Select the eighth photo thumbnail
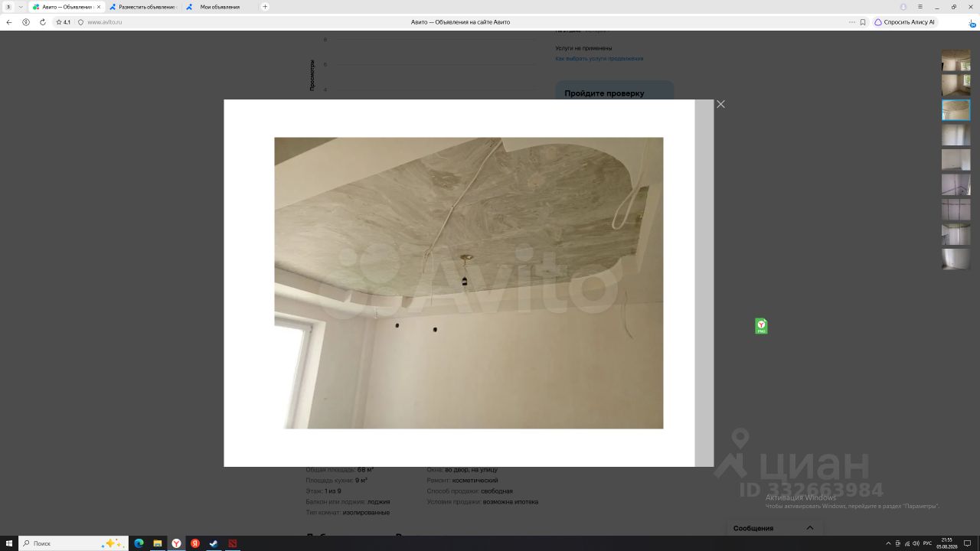This screenshot has height=551, width=980. coord(955,234)
